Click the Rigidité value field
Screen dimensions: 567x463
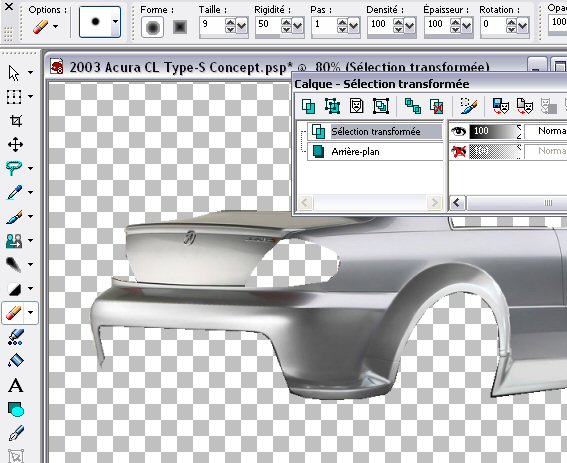point(268,25)
